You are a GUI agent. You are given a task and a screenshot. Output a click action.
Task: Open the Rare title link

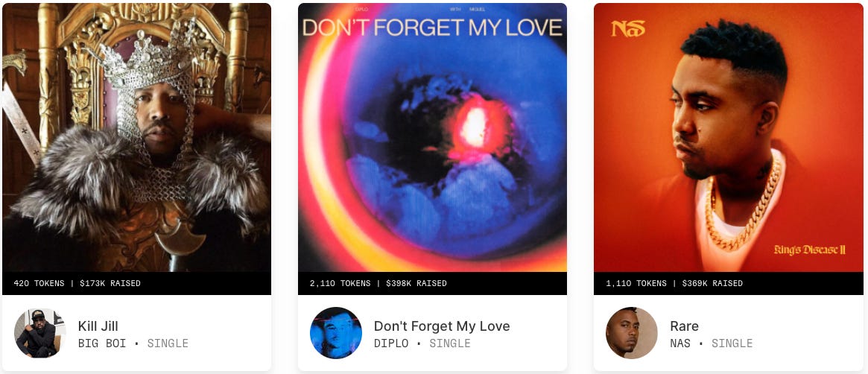point(684,326)
